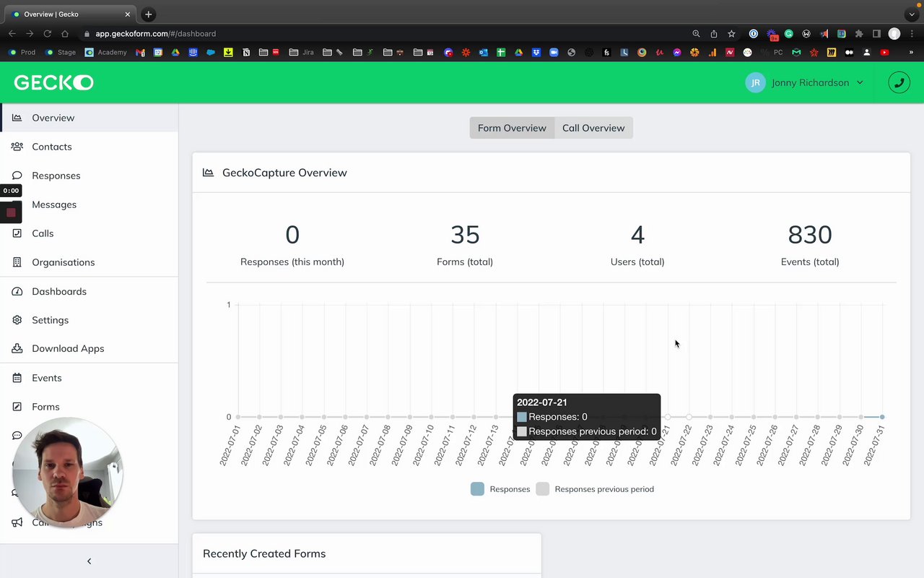Open the PC bookmark
Viewport: 924px width, 578px height.
pos(772,53)
